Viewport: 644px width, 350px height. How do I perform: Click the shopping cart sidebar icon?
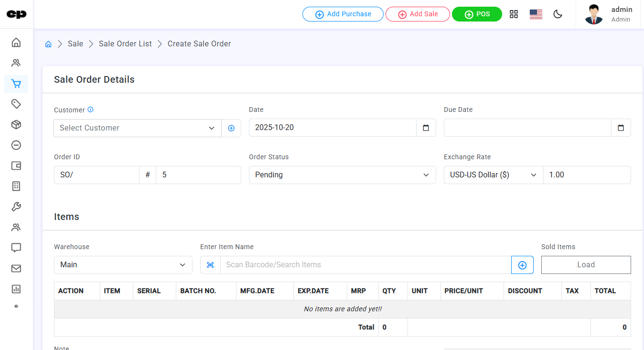pos(16,84)
